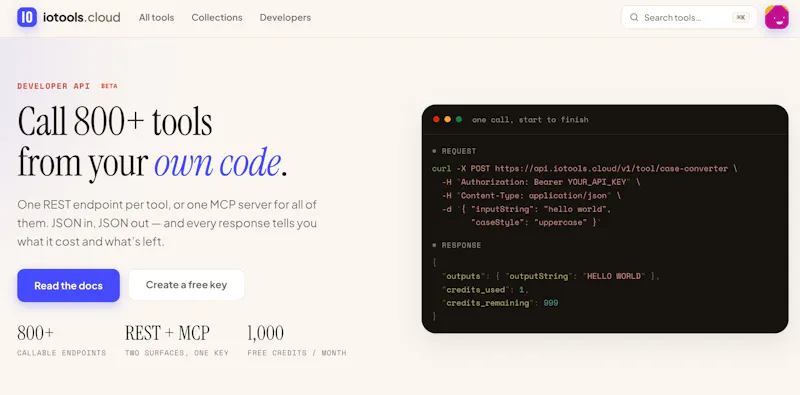Open the All tools menu
The image size is (800, 395).
coord(156,17)
